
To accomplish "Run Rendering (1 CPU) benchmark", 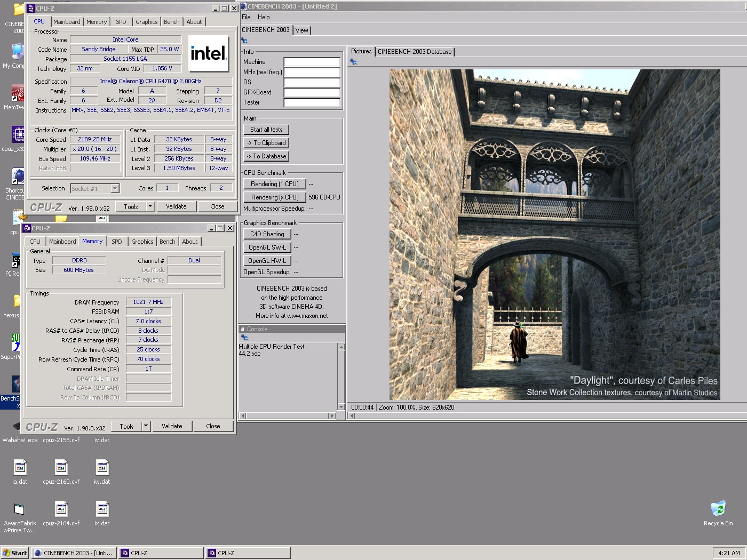I will coord(275,184).
